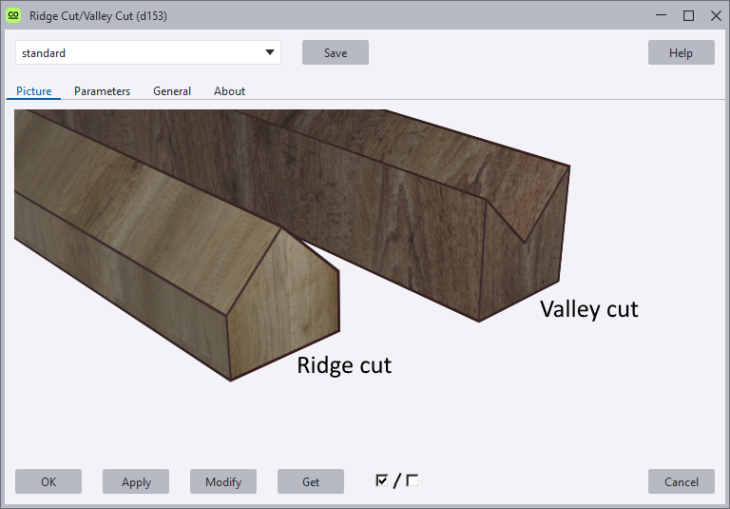Open the standard preset dropdown

(148, 53)
